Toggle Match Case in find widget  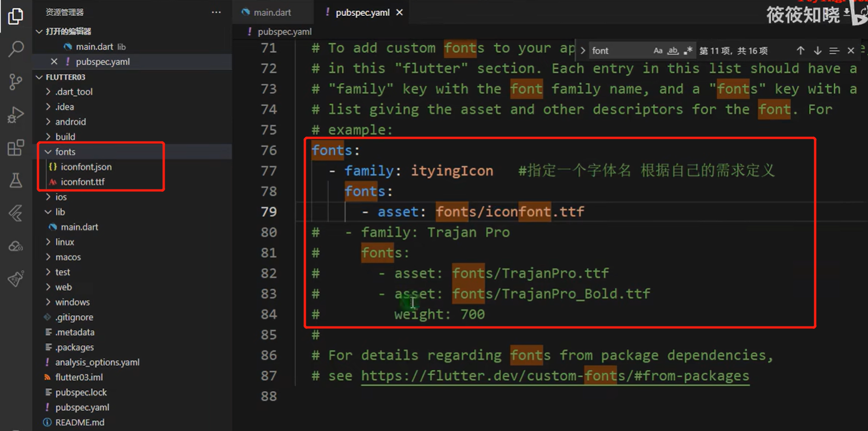pyautogui.click(x=658, y=51)
